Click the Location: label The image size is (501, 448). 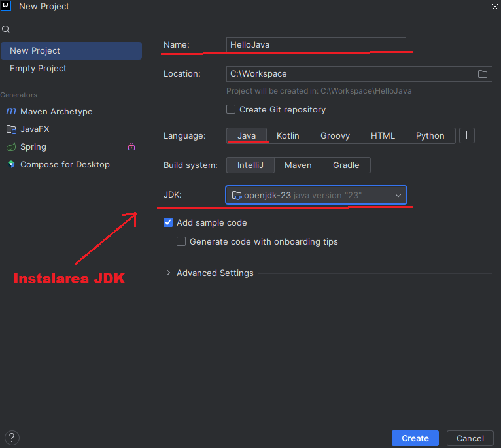pos(182,74)
